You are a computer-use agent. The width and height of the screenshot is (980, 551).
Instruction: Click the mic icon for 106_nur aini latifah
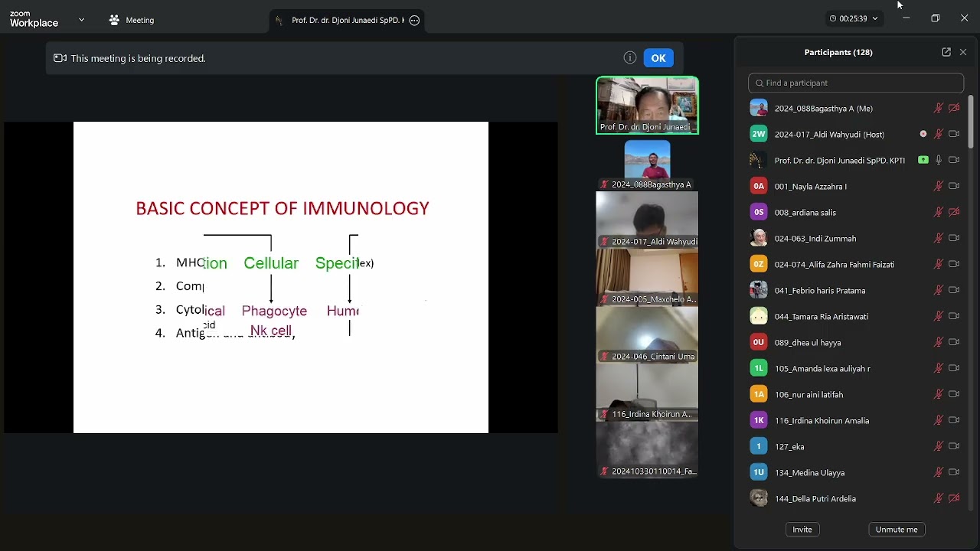point(938,394)
